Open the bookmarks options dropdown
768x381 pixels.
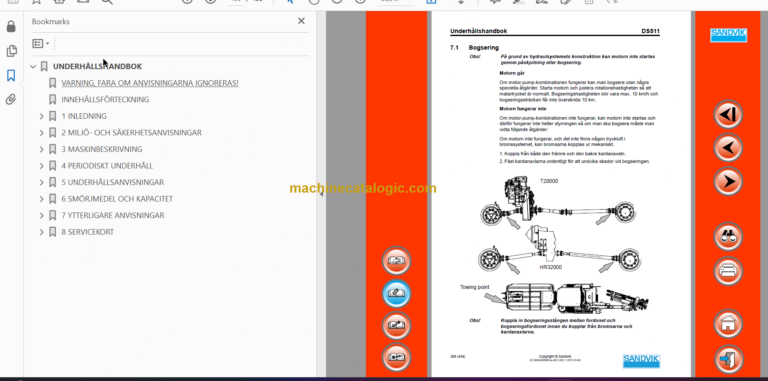pyautogui.click(x=41, y=44)
